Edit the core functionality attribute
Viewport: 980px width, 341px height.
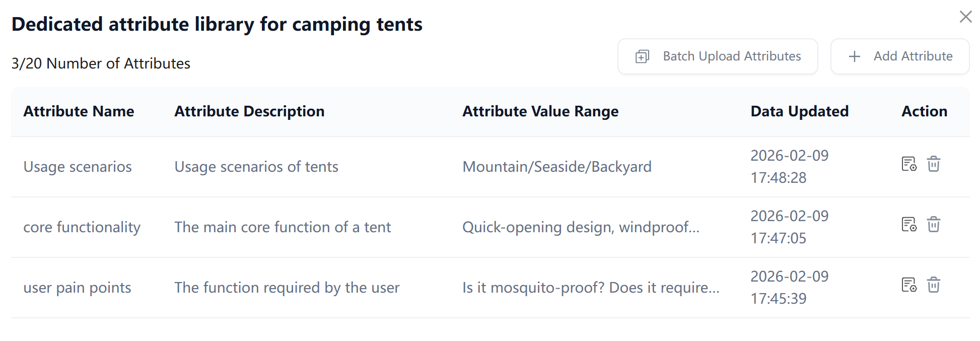click(908, 225)
